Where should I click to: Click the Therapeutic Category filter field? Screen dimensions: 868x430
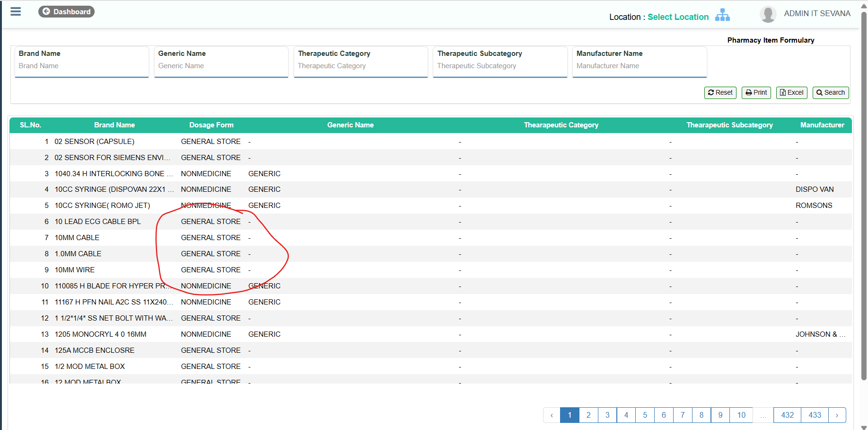click(360, 66)
